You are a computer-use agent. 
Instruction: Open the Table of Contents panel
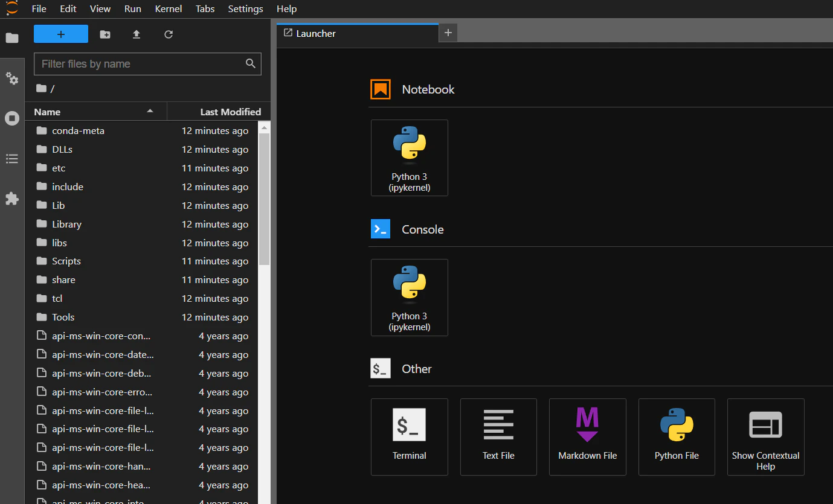pos(12,159)
